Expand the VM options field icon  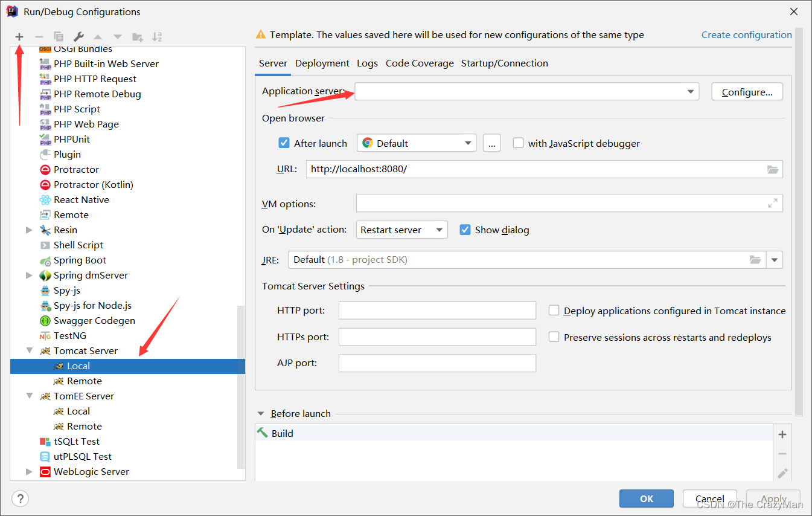pyautogui.click(x=773, y=204)
